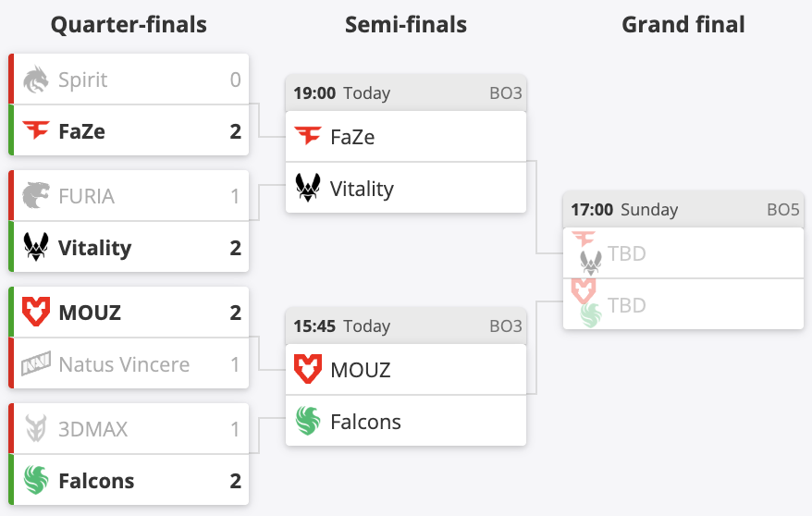The height and width of the screenshot is (516, 812).
Task: Click the 3DMAX team logo
Action: coord(36,429)
